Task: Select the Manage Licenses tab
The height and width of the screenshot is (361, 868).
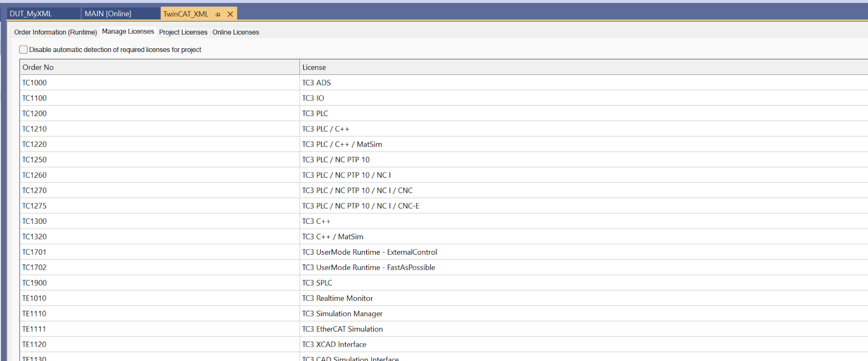Action: coord(128,31)
